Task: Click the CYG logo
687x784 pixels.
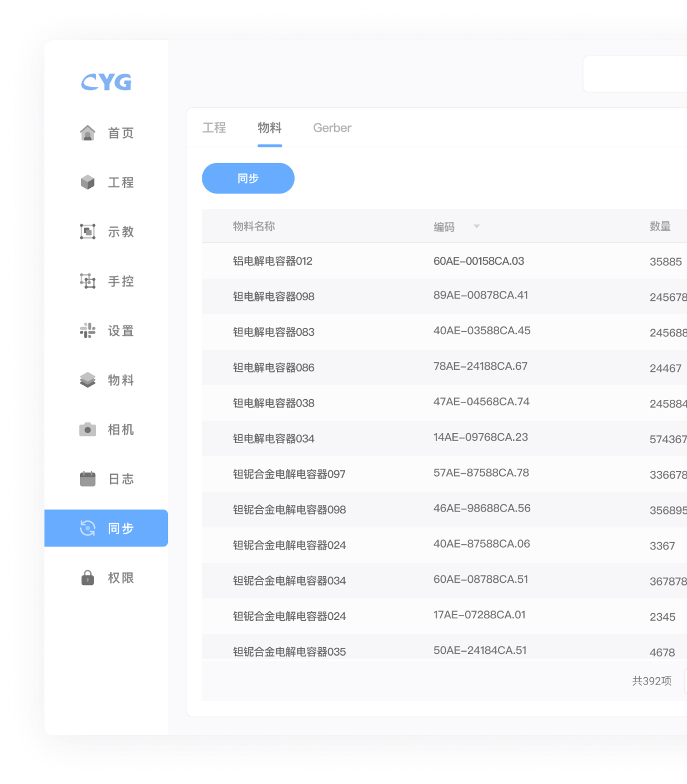Action: (106, 82)
